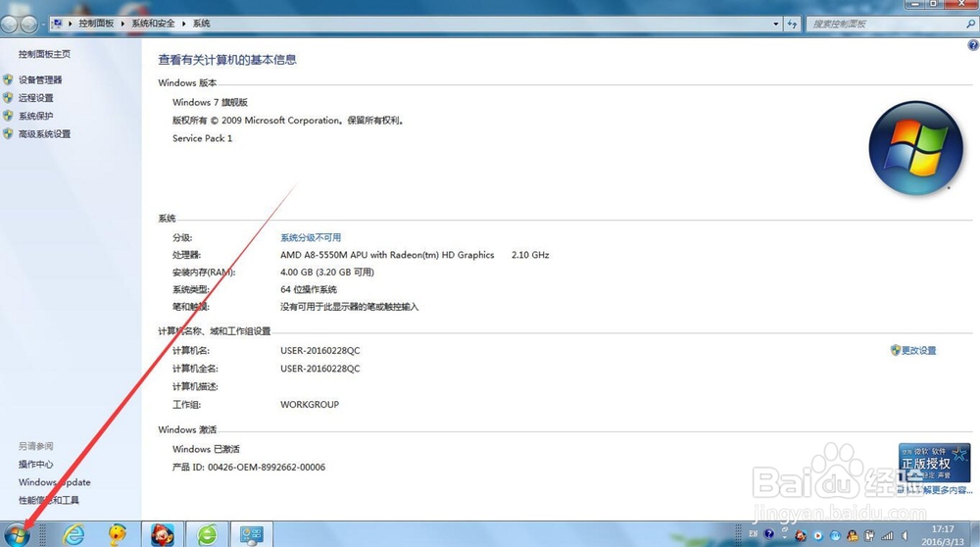
Task: Click the blue smiley face tray icon
Action: [x=835, y=536]
